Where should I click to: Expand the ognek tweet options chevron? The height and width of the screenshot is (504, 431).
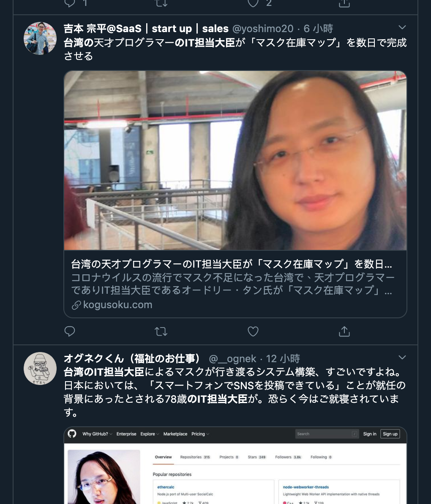[402, 358]
